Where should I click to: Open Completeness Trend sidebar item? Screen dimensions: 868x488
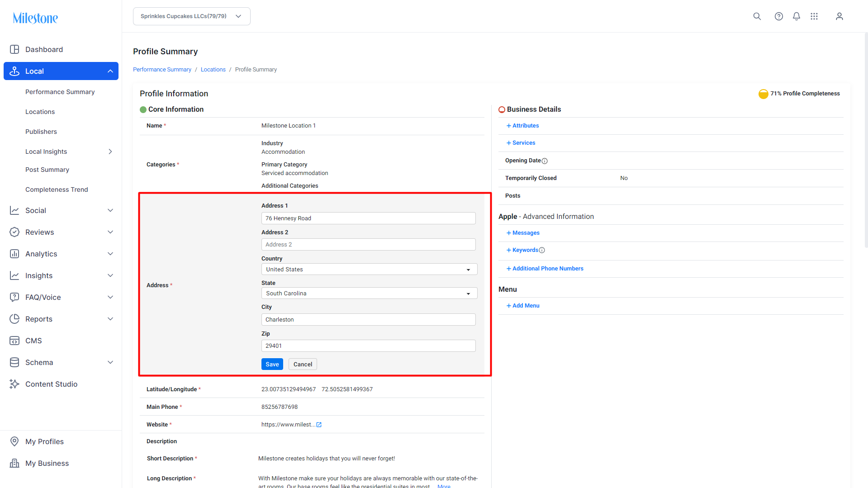coord(57,190)
